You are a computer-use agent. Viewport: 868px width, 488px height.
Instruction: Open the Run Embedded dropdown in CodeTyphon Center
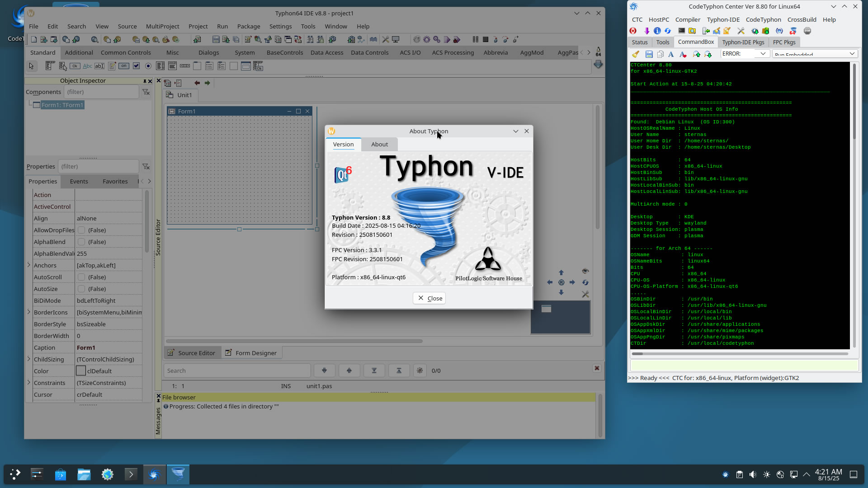point(815,54)
